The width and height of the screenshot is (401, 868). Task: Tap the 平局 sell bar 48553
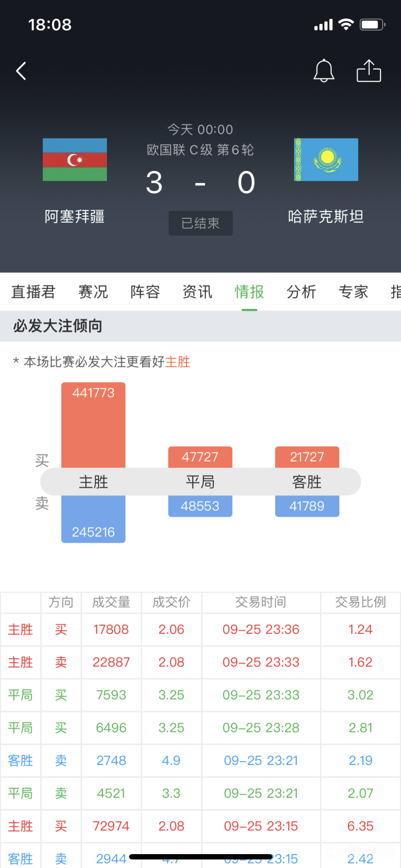pyautogui.click(x=200, y=506)
